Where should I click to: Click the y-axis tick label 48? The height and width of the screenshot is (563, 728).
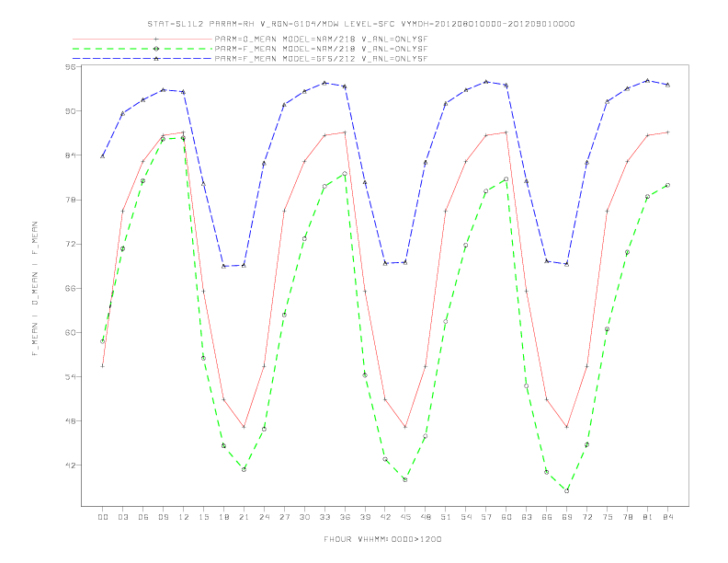(70, 420)
